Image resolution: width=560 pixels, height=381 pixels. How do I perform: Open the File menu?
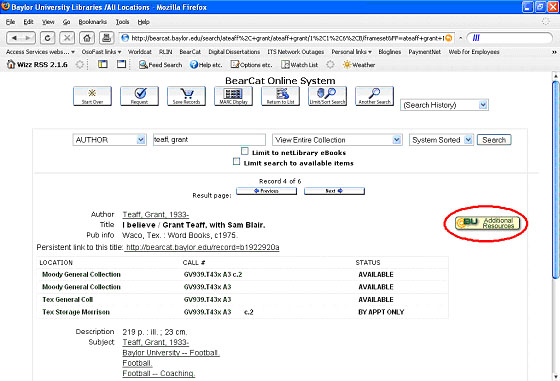click(10, 22)
